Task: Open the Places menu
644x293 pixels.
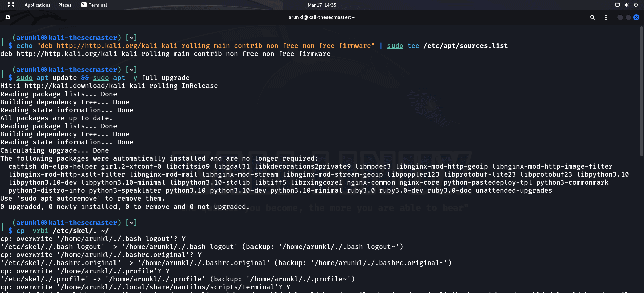Action: (65, 5)
